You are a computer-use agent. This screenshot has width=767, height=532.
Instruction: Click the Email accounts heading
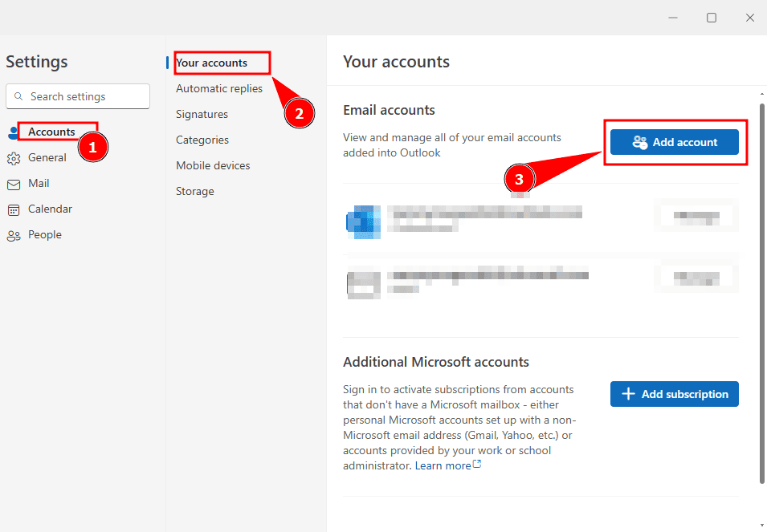tap(389, 110)
